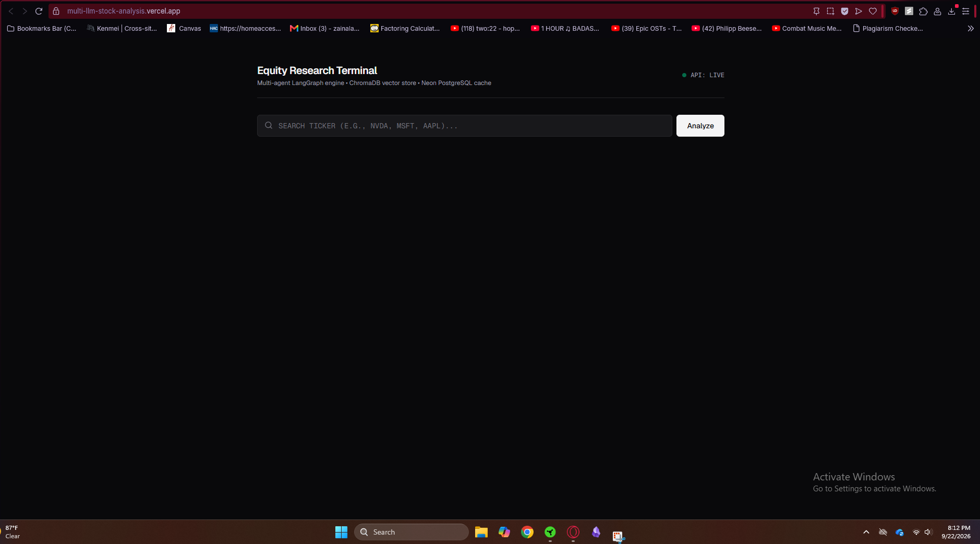Open the volume control in system tray
The width and height of the screenshot is (980, 544).
[x=928, y=532]
